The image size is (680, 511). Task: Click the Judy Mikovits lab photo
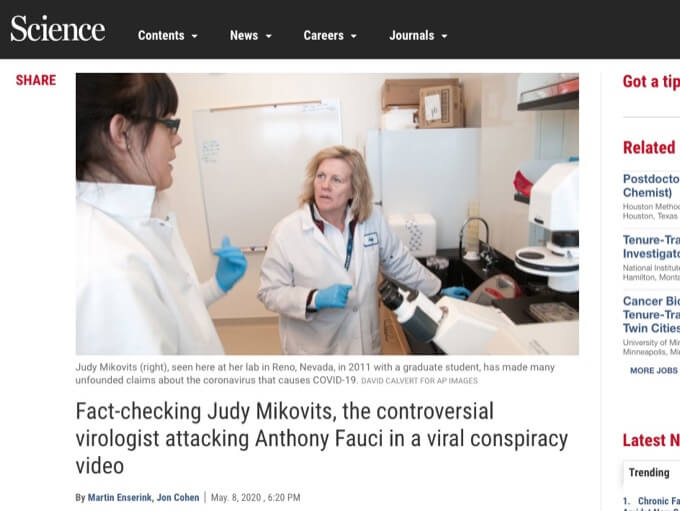[327, 214]
